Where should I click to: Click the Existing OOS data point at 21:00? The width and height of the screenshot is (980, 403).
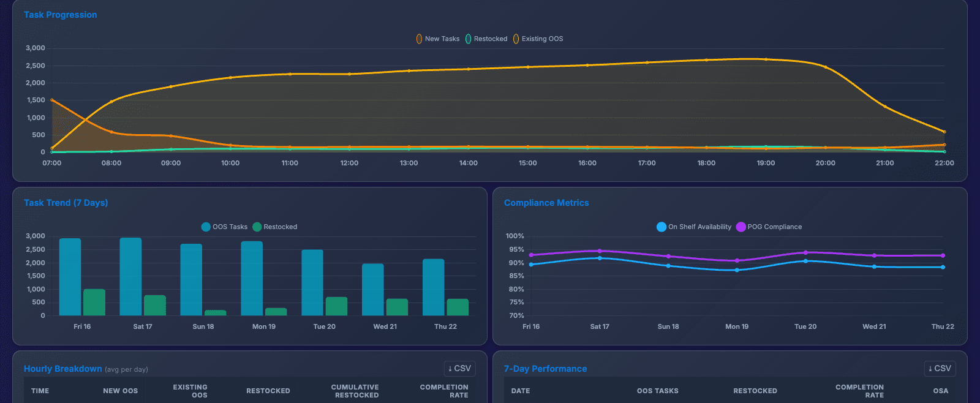[884, 107]
